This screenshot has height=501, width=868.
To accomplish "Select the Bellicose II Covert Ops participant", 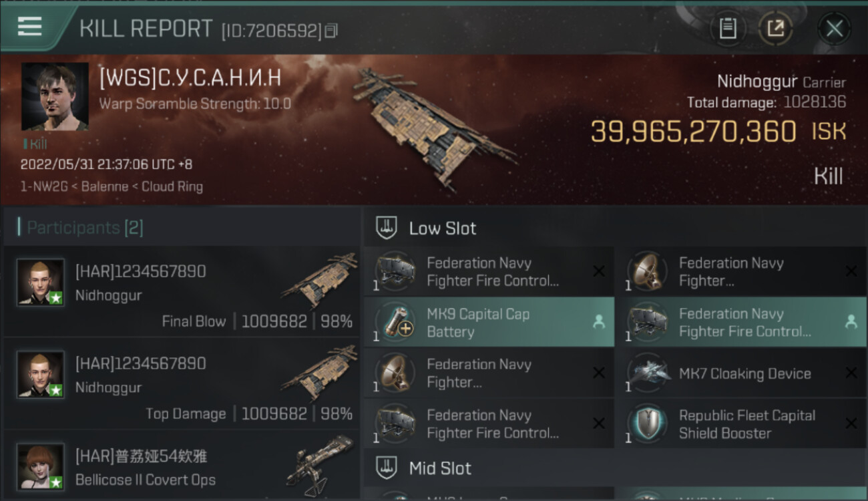I will tap(182, 467).
